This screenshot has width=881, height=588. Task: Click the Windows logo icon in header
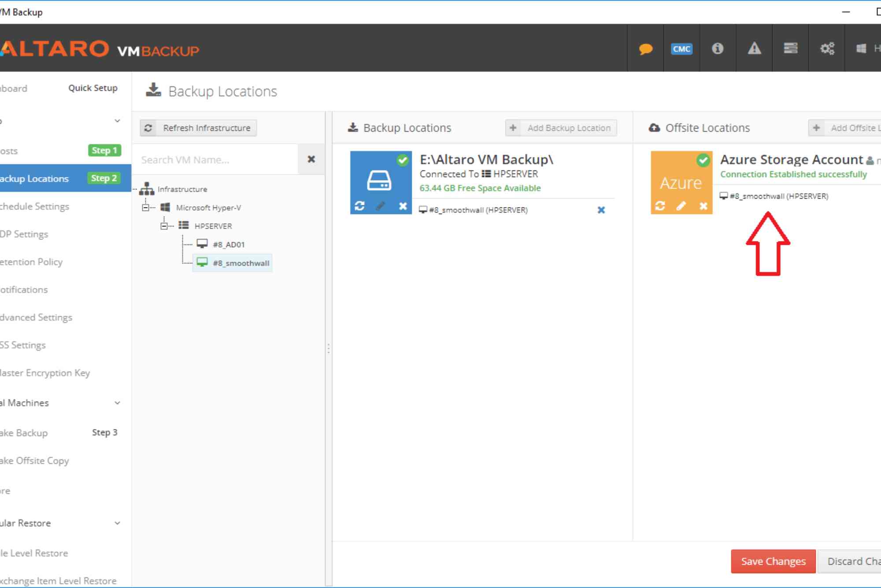click(x=861, y=48)
